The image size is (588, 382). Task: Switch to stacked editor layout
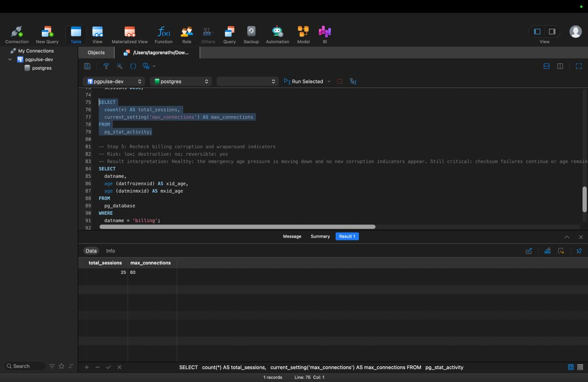[546, 66]
